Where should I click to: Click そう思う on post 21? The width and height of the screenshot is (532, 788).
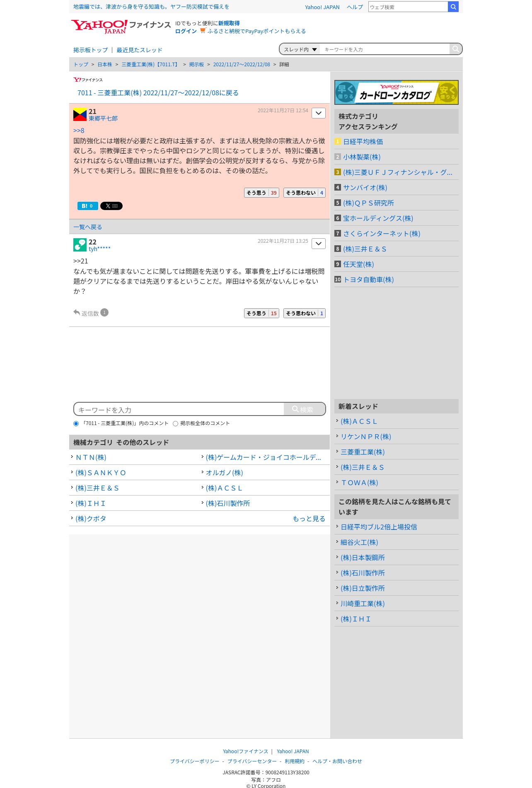coord(261,193)
